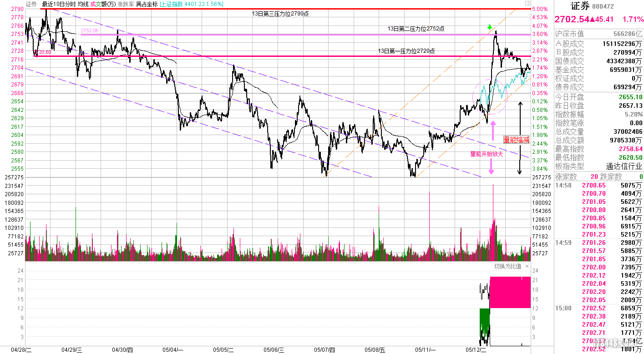Close the lower indicator sub-panel with ×
The image size is (644, 354).
(527, 266)
